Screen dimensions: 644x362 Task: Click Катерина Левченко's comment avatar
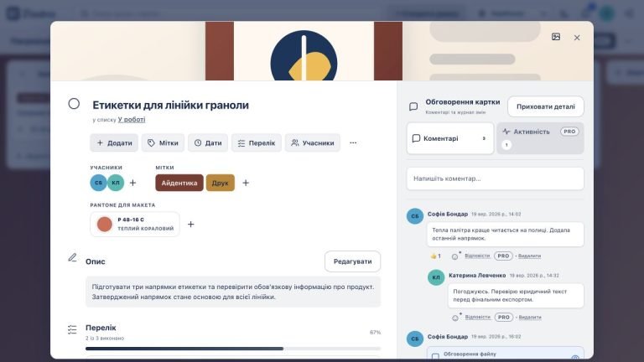(x=436, y=277)
